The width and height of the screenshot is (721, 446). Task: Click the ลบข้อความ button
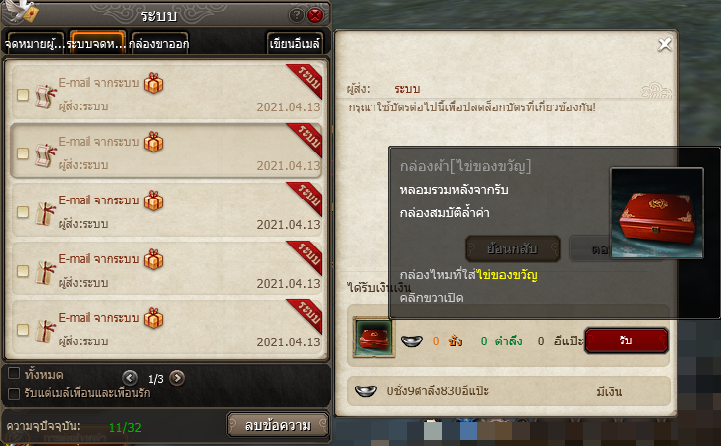(278, 425)
